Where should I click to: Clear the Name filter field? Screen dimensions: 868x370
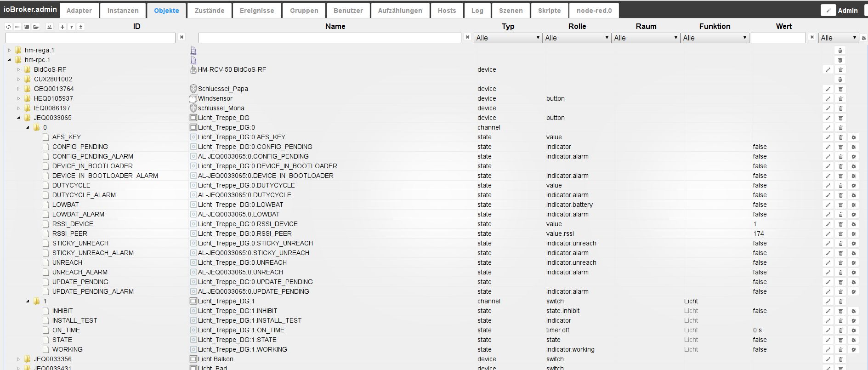(467, 37)
